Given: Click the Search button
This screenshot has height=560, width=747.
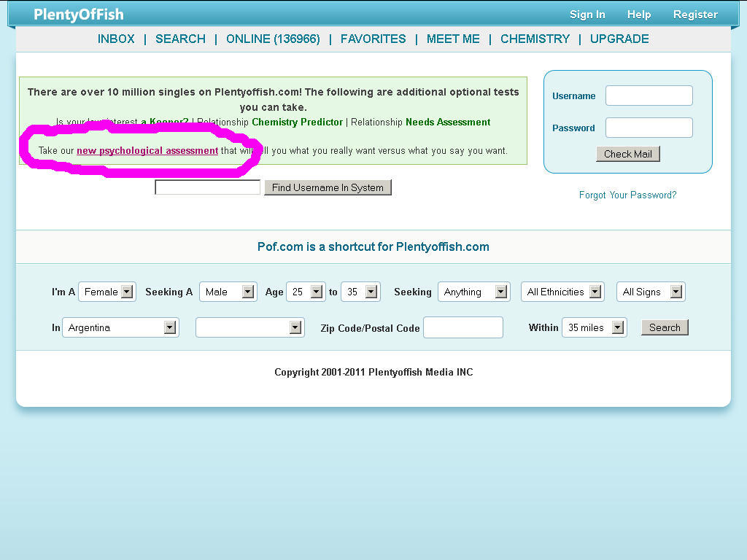Looking at the screenshot, I should [665, 327].
